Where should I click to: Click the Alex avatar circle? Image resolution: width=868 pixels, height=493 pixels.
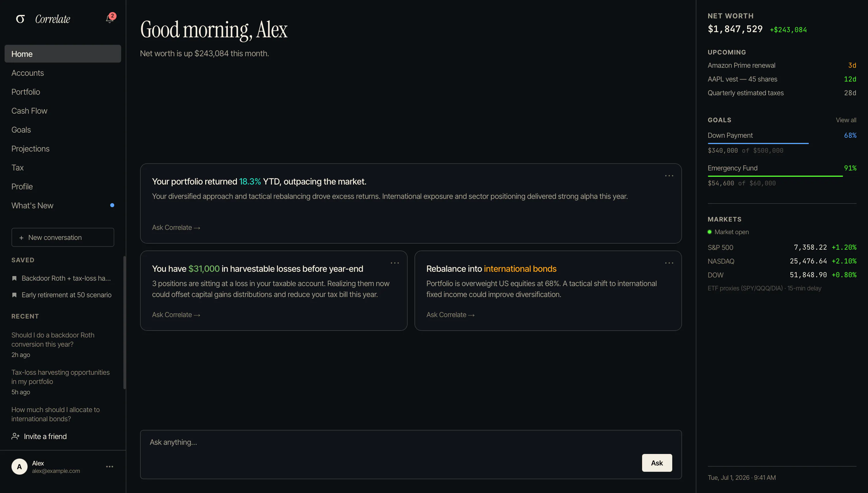point(19,467)
